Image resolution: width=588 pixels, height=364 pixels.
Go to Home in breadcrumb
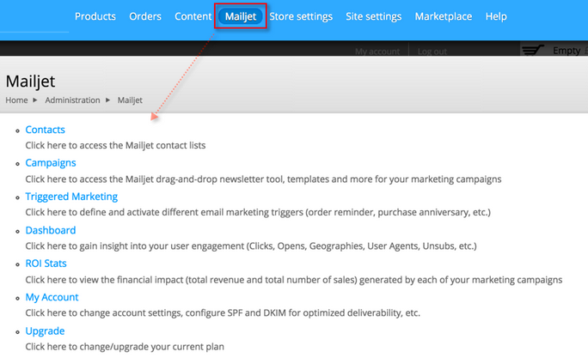pyautogui.click(x=16, y=100)
